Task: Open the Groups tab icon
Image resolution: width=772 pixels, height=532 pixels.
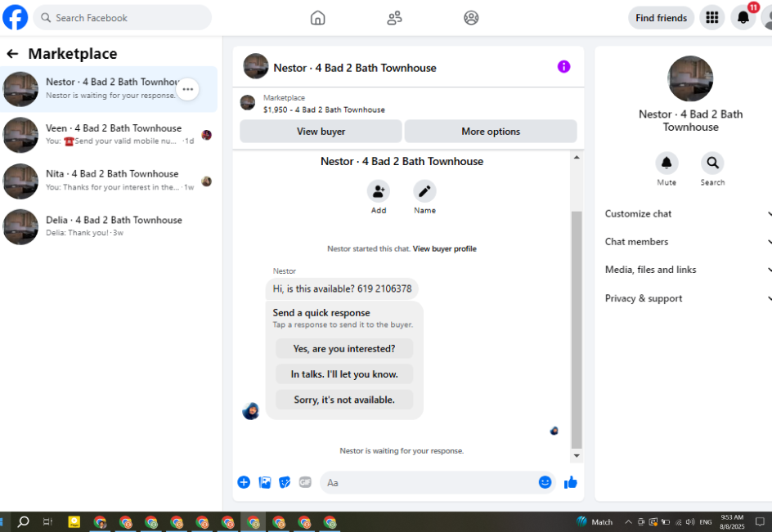Action: pyautogui.click(x=471, y=18)
